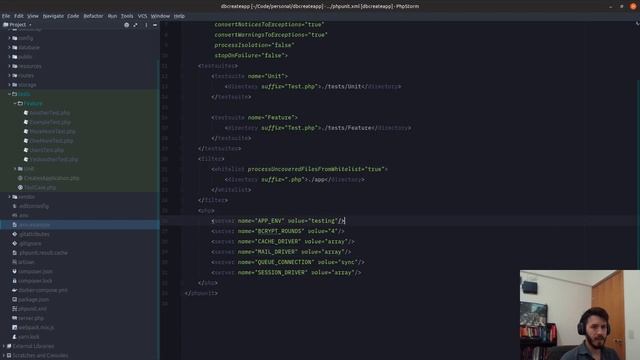Expand the Unit folder
The width and height of the screenshot is (640, 360).
15,169
